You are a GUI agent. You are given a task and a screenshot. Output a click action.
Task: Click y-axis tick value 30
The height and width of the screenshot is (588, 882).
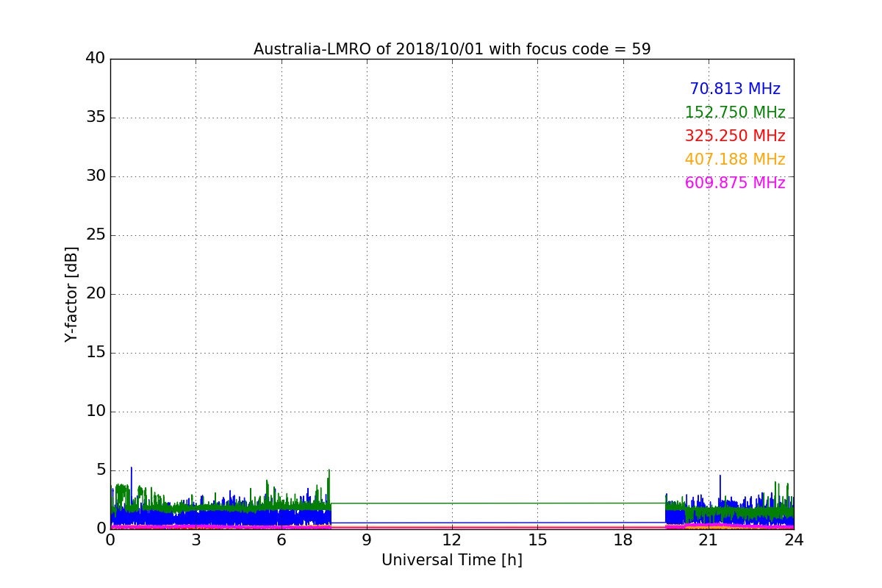tap(96, 176)
